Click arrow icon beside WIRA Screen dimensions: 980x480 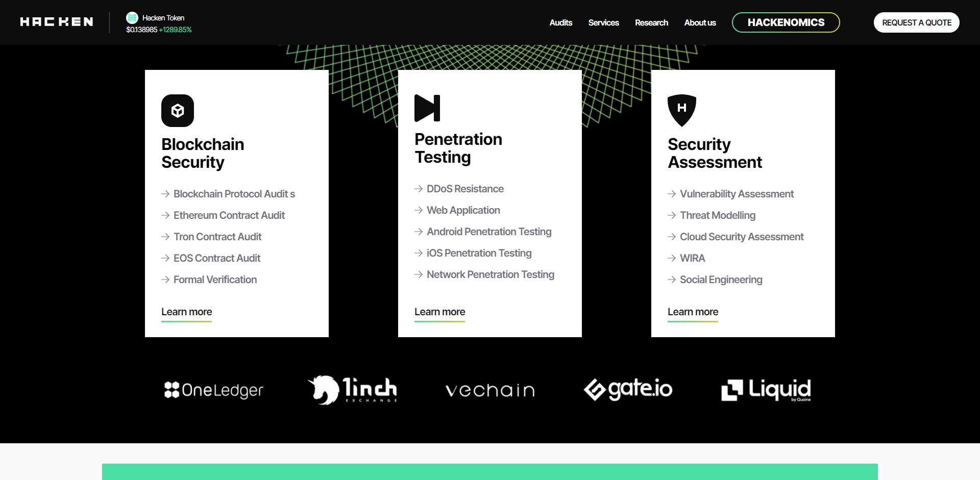coord(672,258)
